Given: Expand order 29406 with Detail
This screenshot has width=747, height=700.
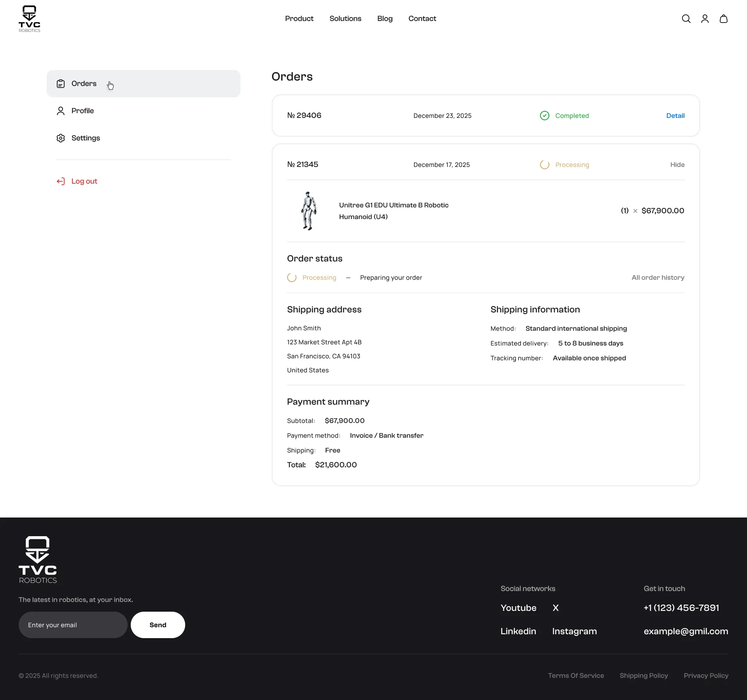Looking at the screenshot, I should (675, 116).
